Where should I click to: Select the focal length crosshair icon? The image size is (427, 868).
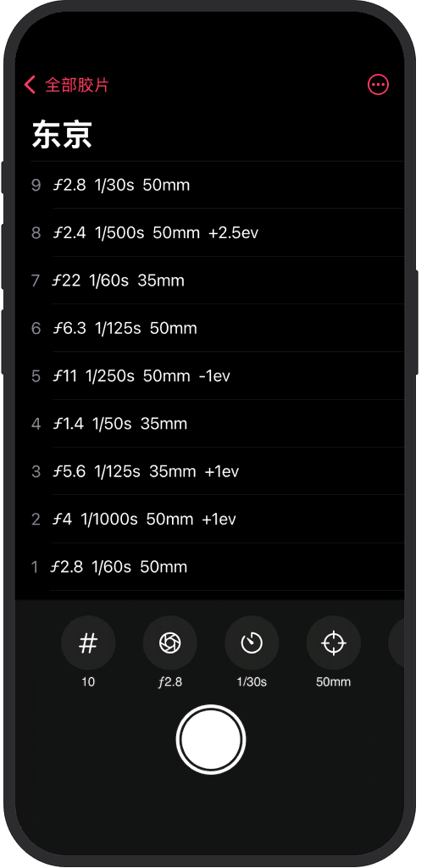point(334,643)
